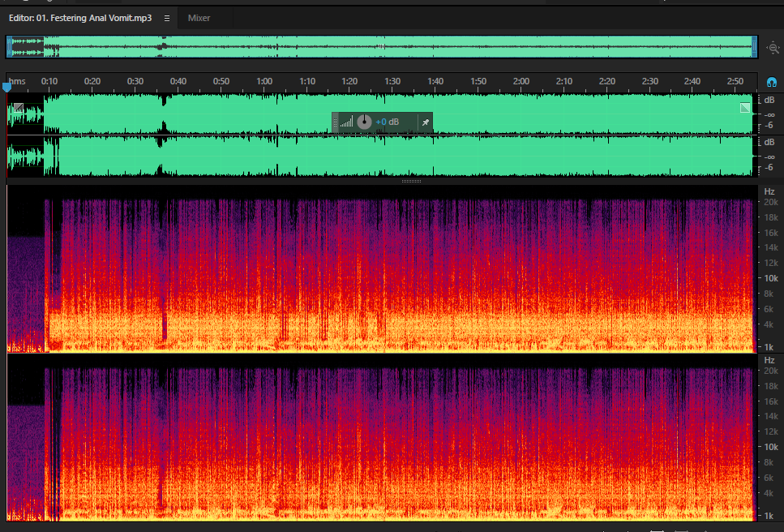784x532 pixels.
Task: Click 20k on the left channel frequency scale
Action: tap(770, 202)
